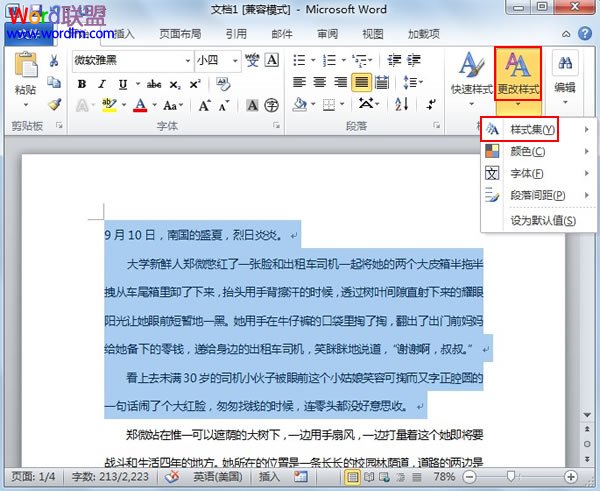
Task: Open font color dropdown arrow
Action: coord(155,104)
